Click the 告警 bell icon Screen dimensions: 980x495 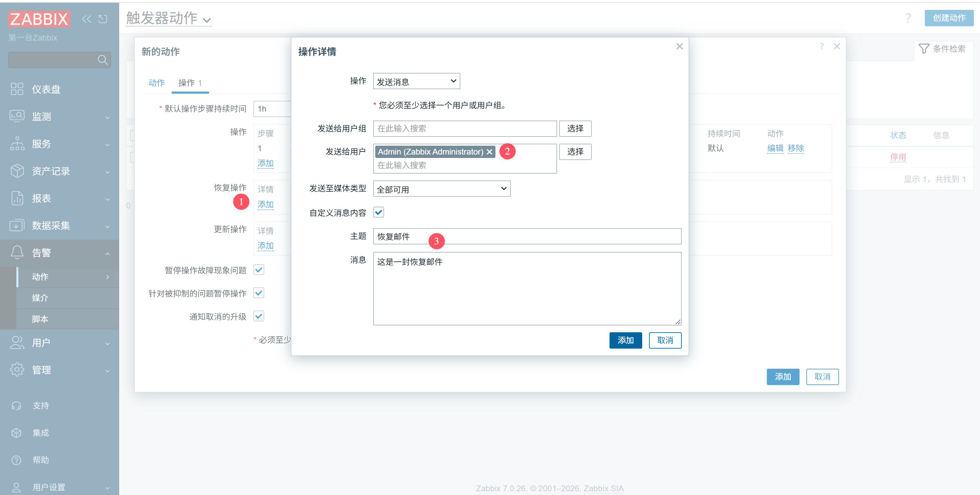coord(17,252)
